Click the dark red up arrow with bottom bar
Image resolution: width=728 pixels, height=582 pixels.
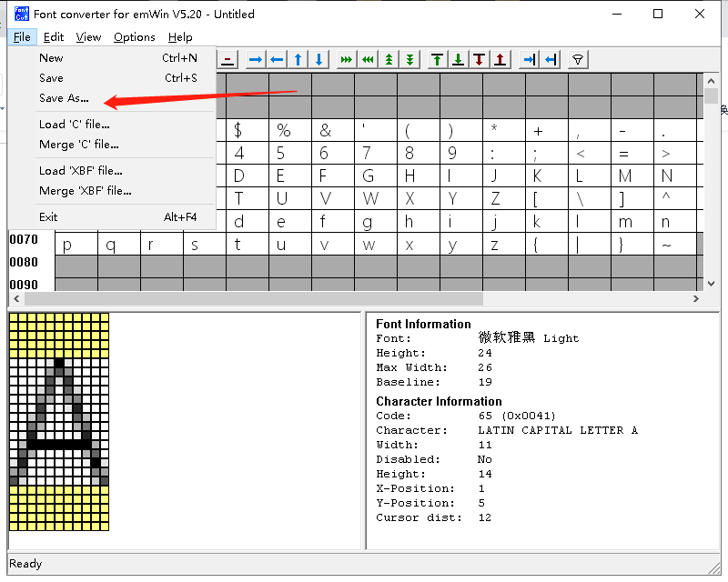tap(500, 60)
